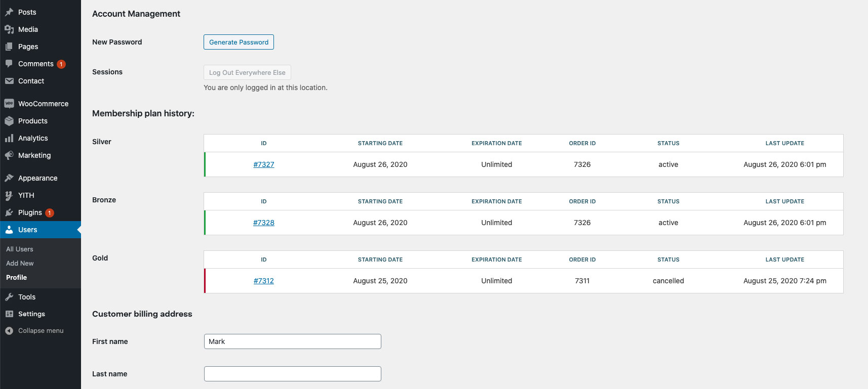This screenshot has width=868, height=389.
Task: Click Bronze starting date August 26, 2020
Action: tap(380, 223)
